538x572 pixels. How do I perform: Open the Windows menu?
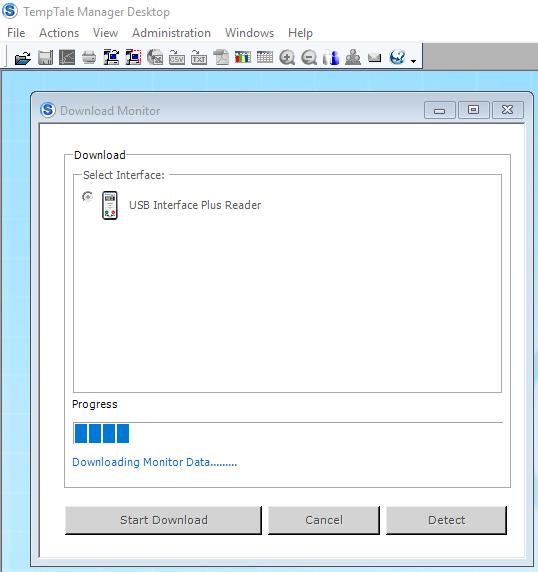tap(249, 33)
